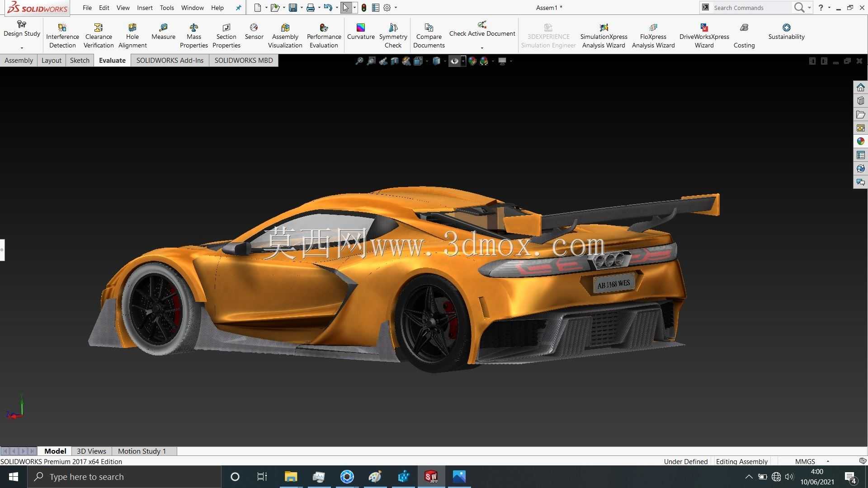Open SOLIDWORKS Resources home pane

point(860,87)
